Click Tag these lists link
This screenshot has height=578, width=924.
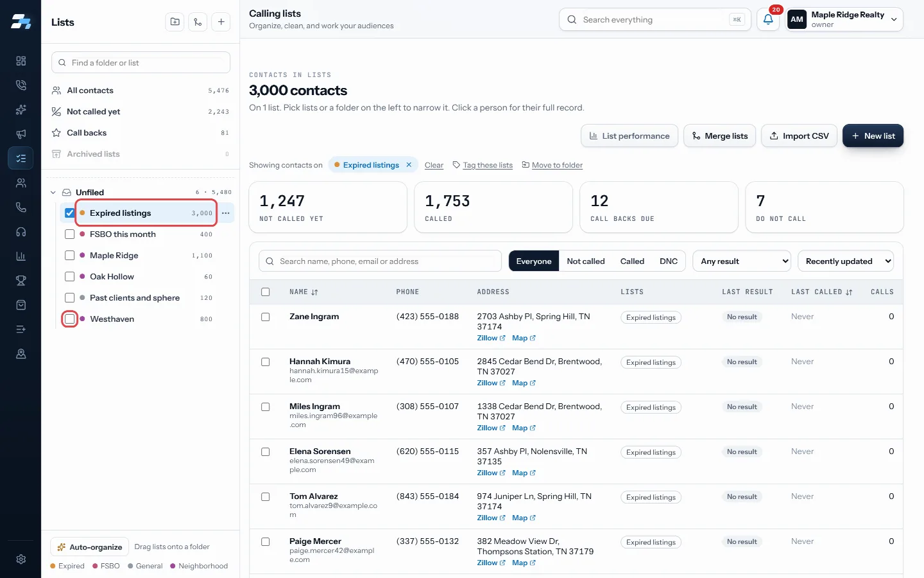coord(483,165)
